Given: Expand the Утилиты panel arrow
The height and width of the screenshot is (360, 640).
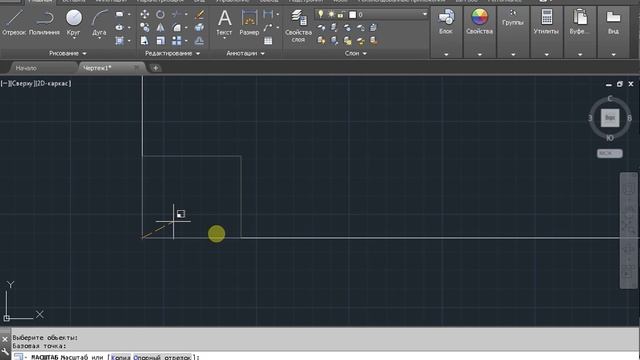Looking at the screenshot, I should pos(547,54).
